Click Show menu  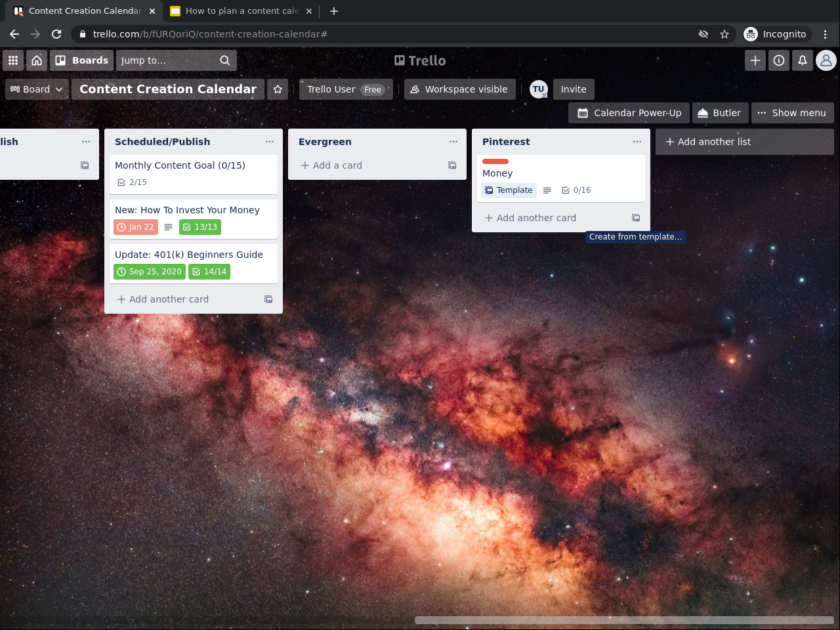(791, 113)
